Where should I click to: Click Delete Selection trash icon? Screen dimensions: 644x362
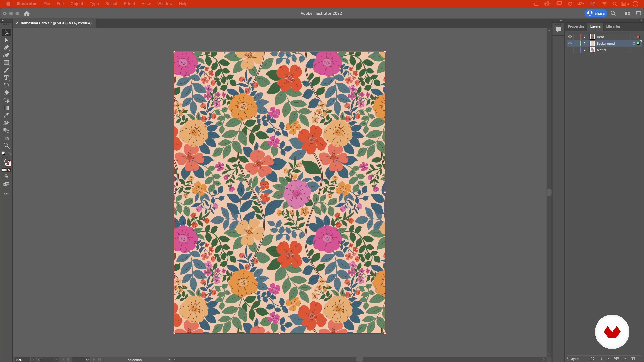point(633,359)
